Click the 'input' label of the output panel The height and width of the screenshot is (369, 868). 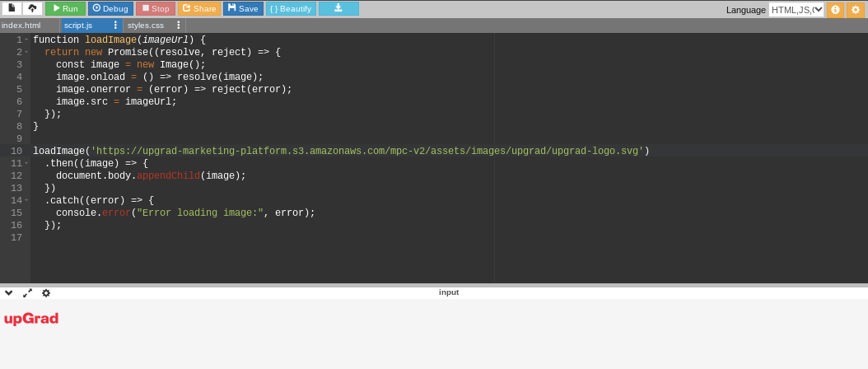(x=449, y=292)
